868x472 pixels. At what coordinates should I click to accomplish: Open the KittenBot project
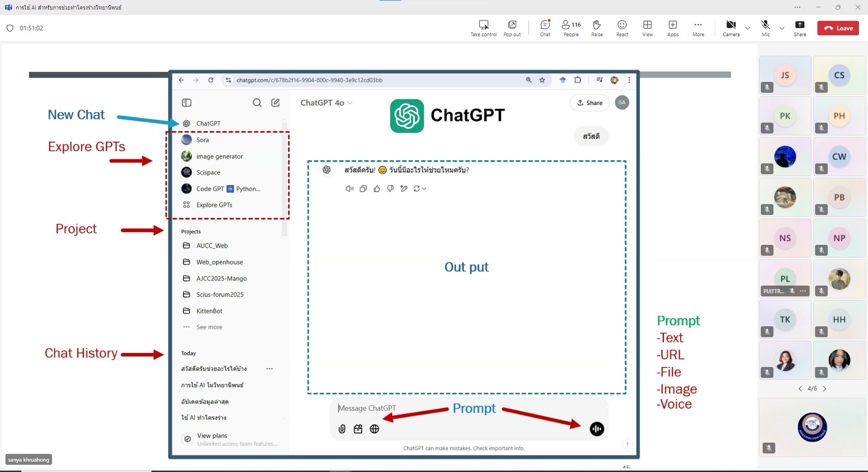209,311
